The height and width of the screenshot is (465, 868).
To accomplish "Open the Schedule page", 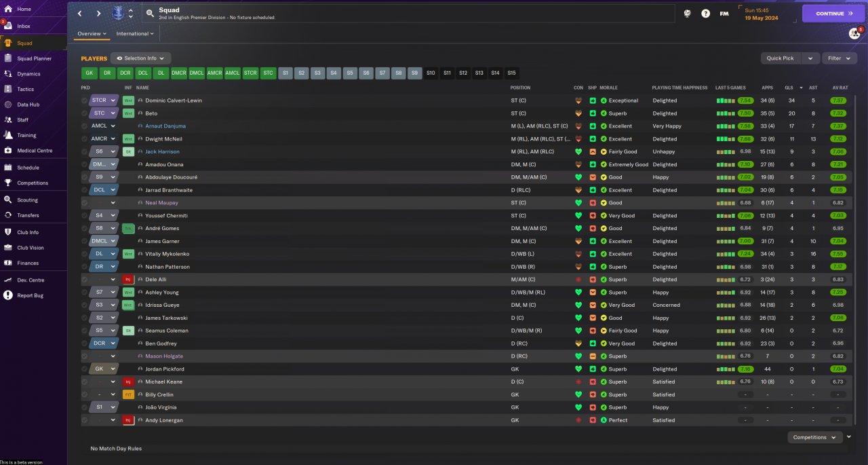I will point(28,167).
